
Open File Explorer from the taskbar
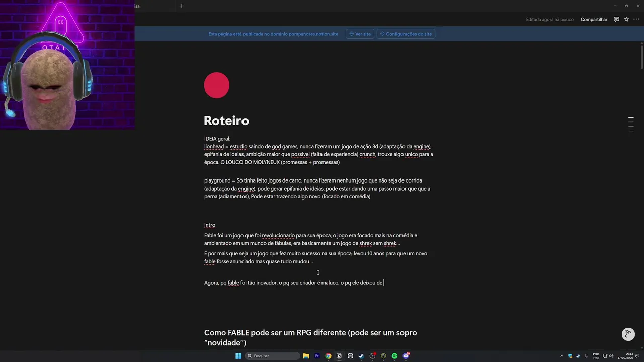point(306,356)
